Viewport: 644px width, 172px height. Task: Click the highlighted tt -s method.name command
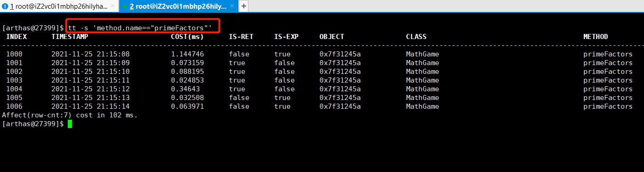pos(140,28)
